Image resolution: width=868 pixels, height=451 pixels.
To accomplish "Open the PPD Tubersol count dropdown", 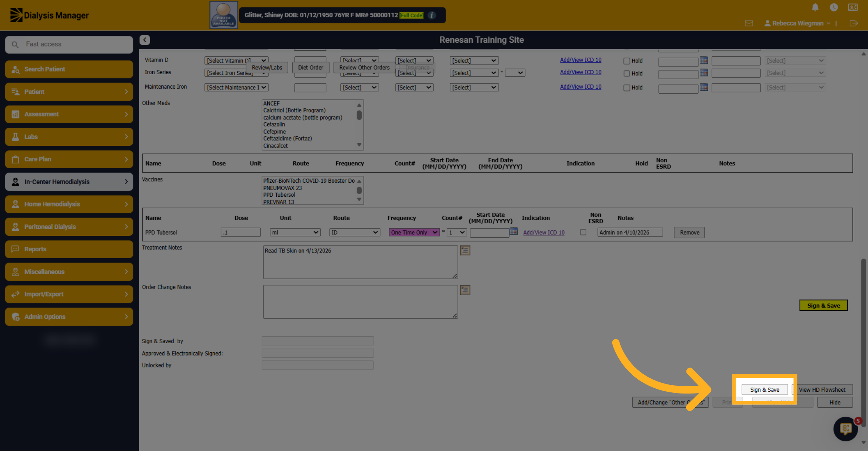I will point(456,232).
